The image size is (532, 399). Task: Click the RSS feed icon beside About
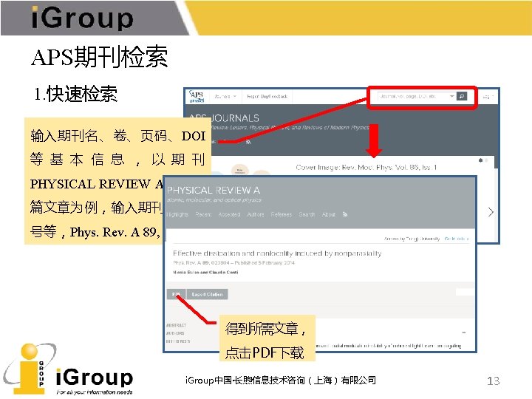[x=345, y=214]
